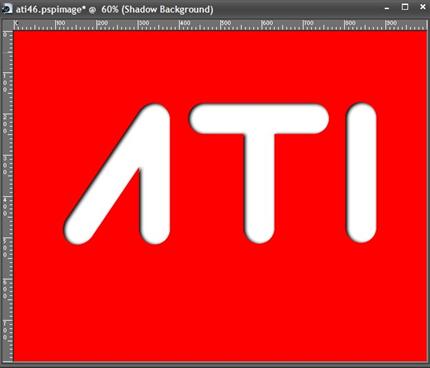Click the 300 mark on horizontal ruler
The width and height of the screenshot is (430, 368).
click(x=143, y=23)
